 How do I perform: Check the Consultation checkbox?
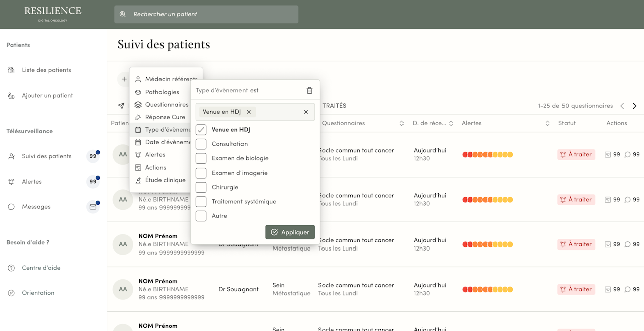pyautogui.click(x=201, y=144)
